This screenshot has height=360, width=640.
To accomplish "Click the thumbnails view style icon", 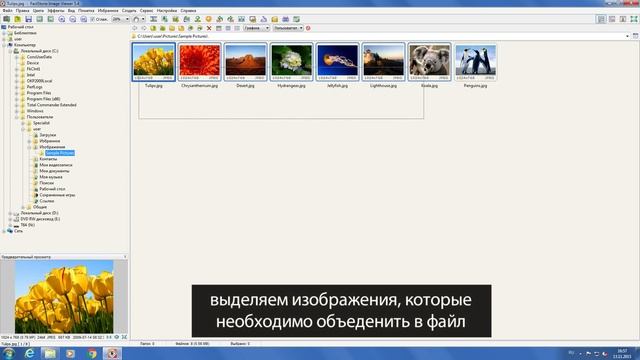I will click(219, 28).
